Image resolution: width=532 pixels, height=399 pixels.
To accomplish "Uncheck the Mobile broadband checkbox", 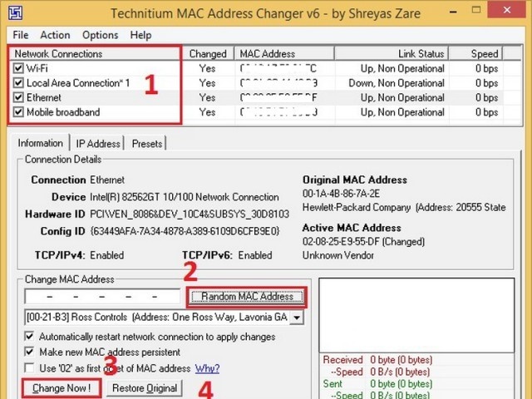I will 18,112.
